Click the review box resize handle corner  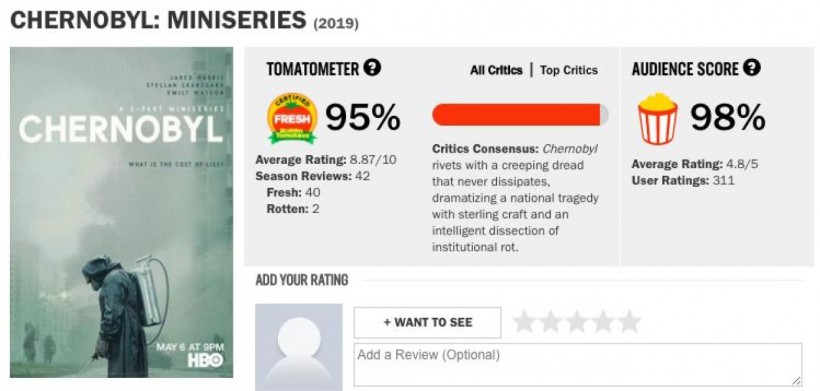pyautogui.click(x=796, y=381)
